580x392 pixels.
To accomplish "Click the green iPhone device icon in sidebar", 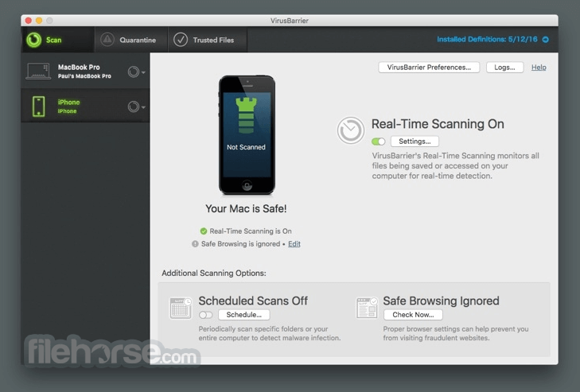I will 39,107.
